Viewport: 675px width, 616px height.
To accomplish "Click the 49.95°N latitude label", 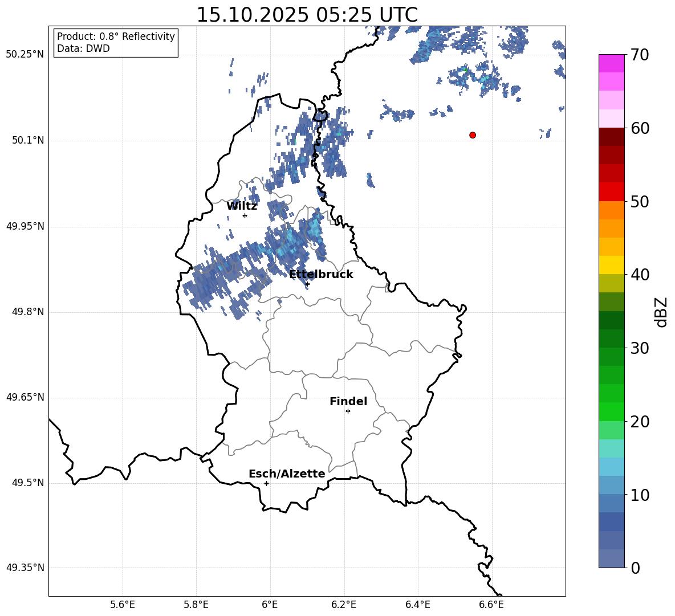I will [25, 226].
